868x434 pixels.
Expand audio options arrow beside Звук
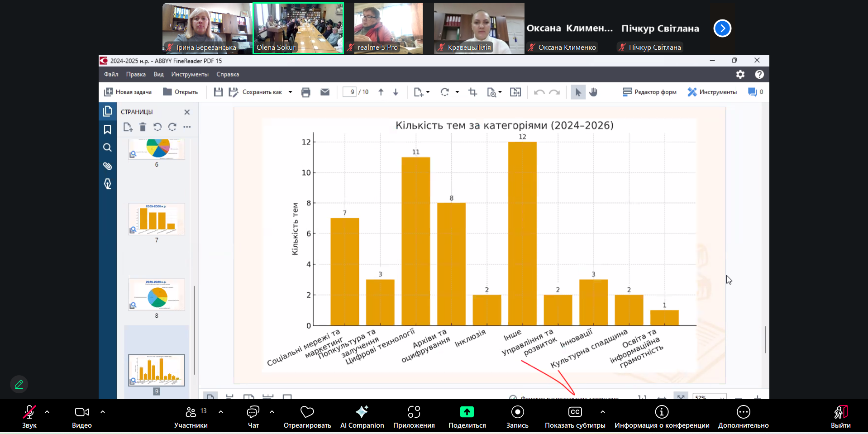tap(47, 412)
